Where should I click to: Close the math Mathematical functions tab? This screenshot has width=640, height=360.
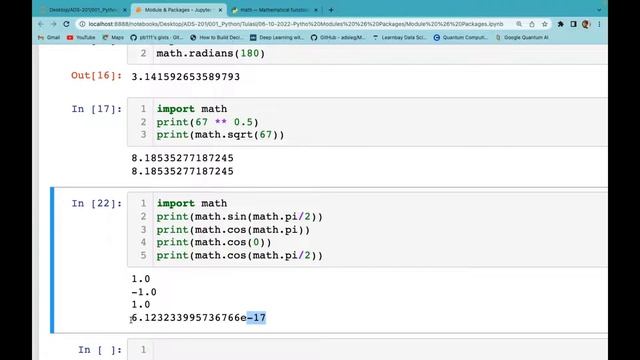point(316,10)
